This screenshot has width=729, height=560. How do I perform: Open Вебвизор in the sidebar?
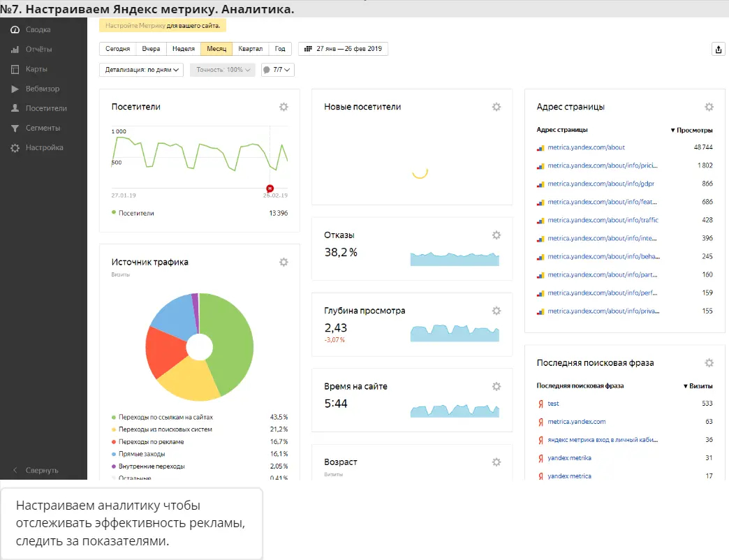pos(43,89)
